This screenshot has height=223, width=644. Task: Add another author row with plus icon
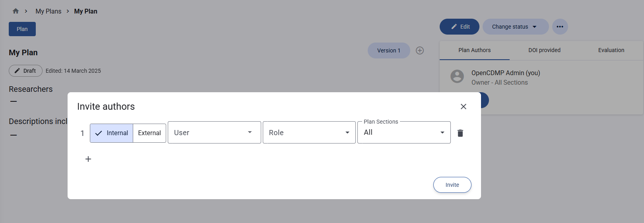88,159
